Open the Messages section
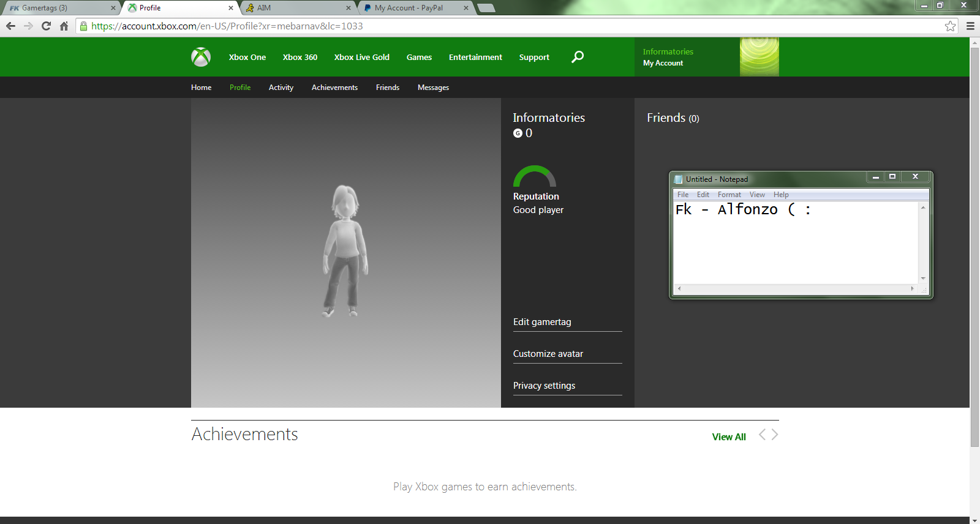The height and width of the screenshot is (524, 980). click(x=433, y=88)
